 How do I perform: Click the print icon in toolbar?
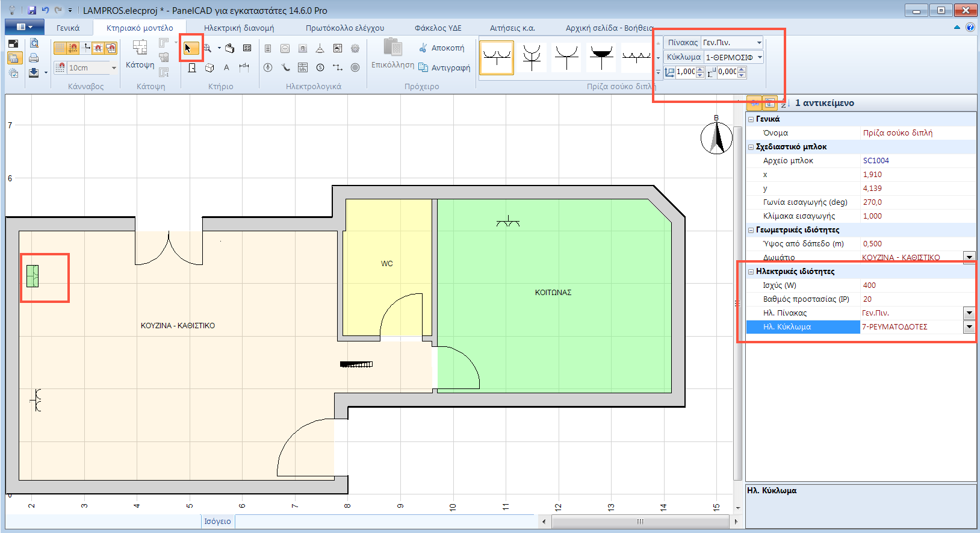(34, 58)
